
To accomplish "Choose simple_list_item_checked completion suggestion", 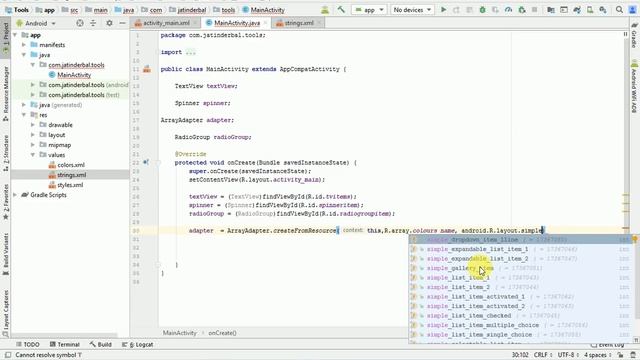I will pyautogui.click(x=521, y=316).
